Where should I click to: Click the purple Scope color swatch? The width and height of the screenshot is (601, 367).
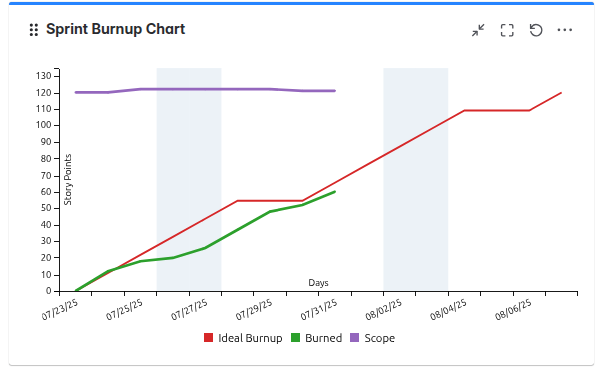[x=355, y=337]
